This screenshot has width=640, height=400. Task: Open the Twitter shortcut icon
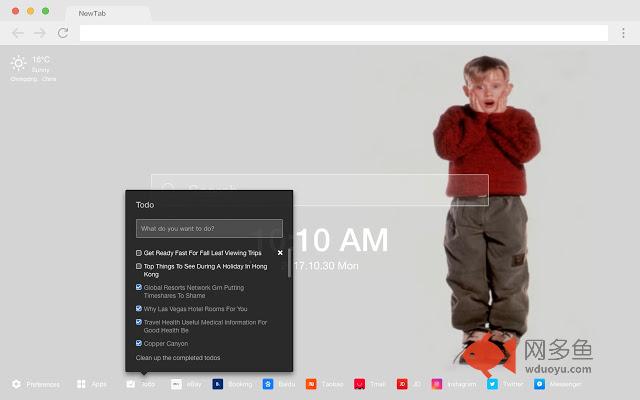[x=492, y=384]
